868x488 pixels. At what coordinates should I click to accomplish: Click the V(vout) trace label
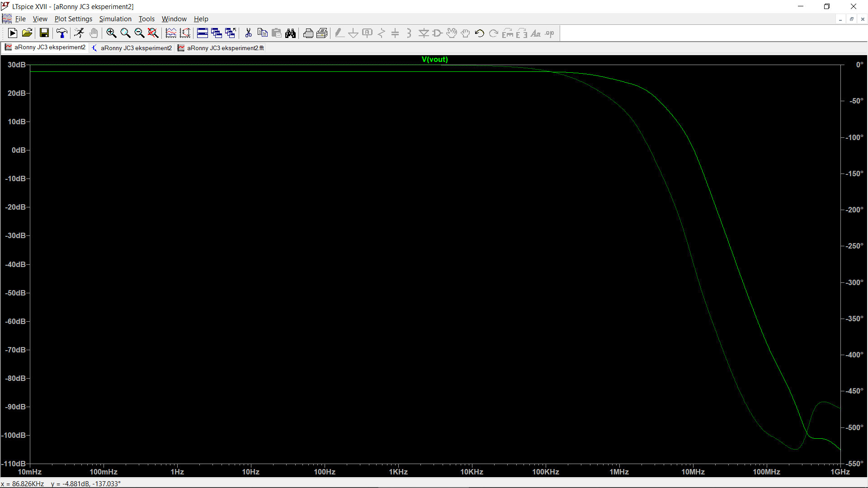pos(434,59)
